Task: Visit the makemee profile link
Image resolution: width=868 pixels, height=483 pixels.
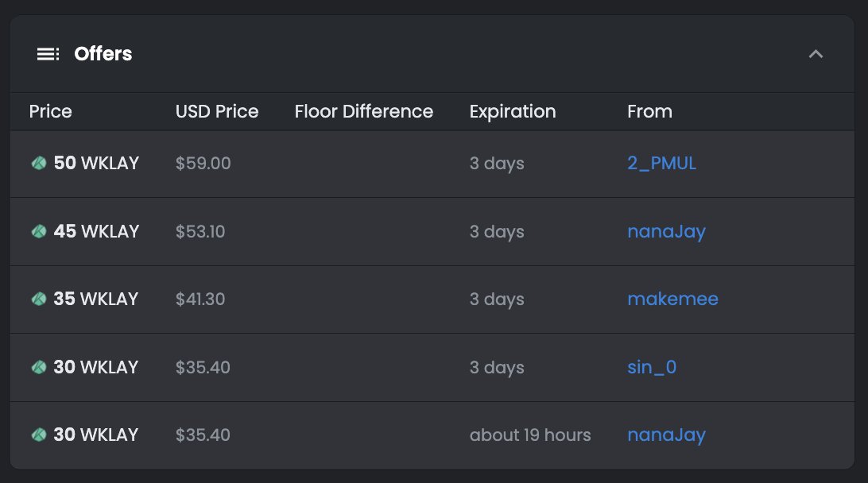Action: click(672, 299)
